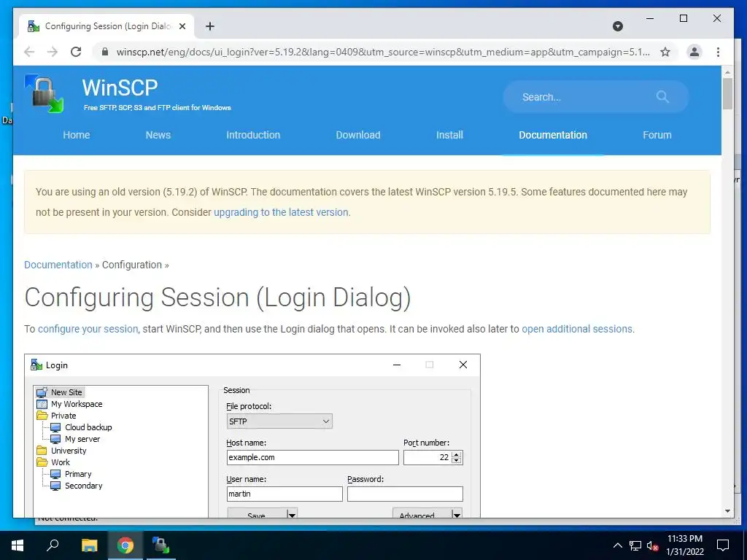Click the Host name field with example.com
This screenshot has height=560, width=747.
click(312, 458)
